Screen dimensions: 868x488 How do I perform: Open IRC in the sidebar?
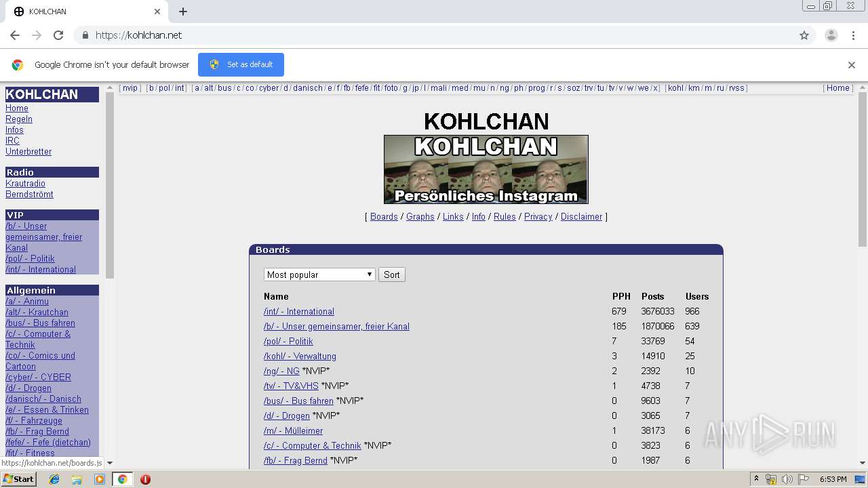[x=12, y=141]
